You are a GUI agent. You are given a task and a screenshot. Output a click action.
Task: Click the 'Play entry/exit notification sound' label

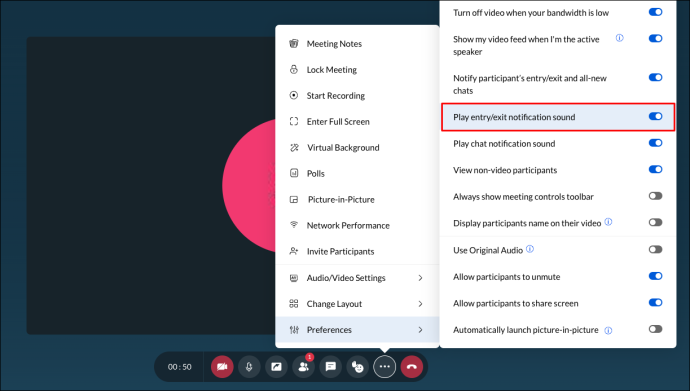[514, 117]
